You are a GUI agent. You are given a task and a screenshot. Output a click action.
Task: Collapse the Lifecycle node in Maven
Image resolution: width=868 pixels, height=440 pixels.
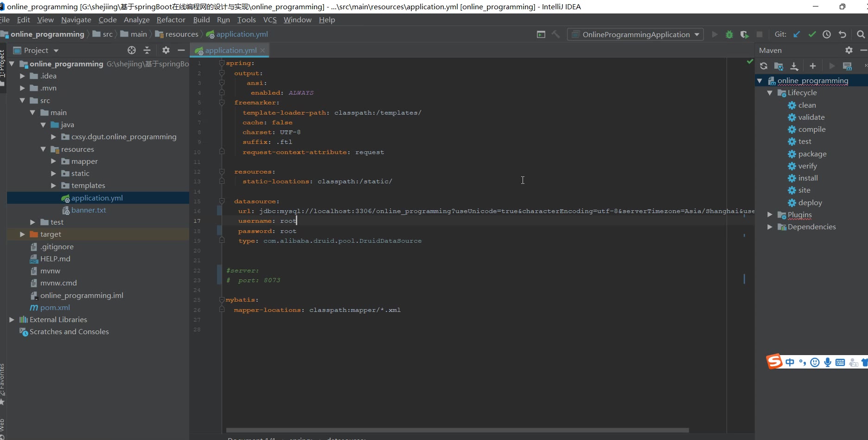[x=770, y=93]
